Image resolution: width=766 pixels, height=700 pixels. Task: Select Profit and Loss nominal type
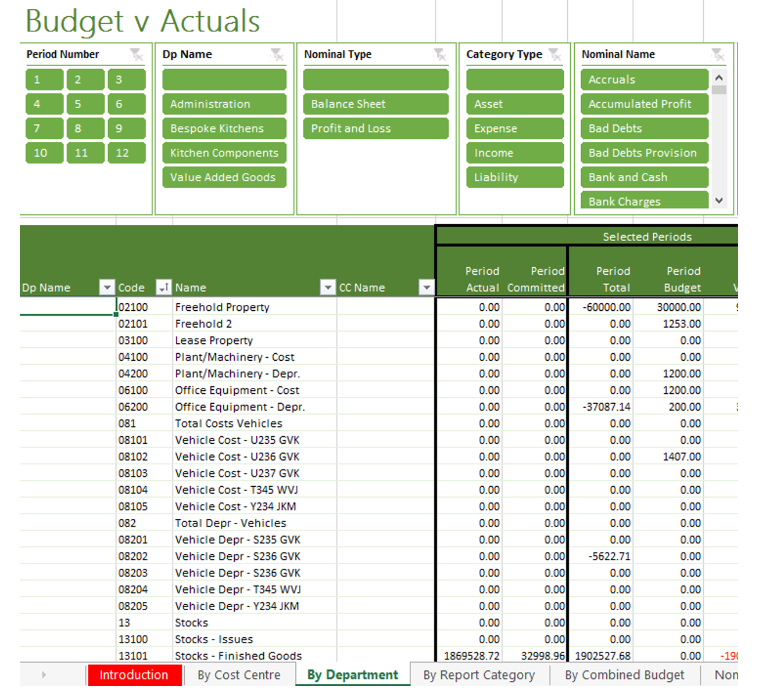375,128
